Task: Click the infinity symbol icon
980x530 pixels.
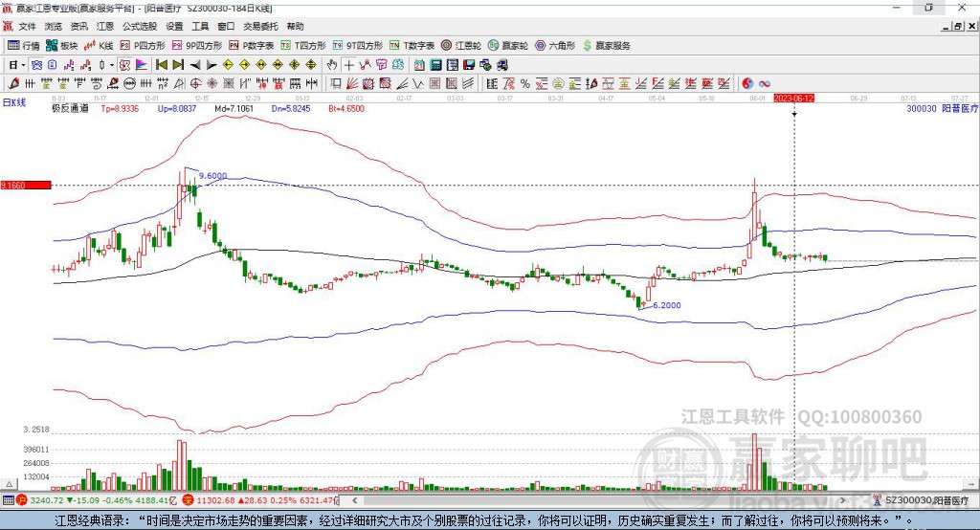Action: [x=765, y=83]
